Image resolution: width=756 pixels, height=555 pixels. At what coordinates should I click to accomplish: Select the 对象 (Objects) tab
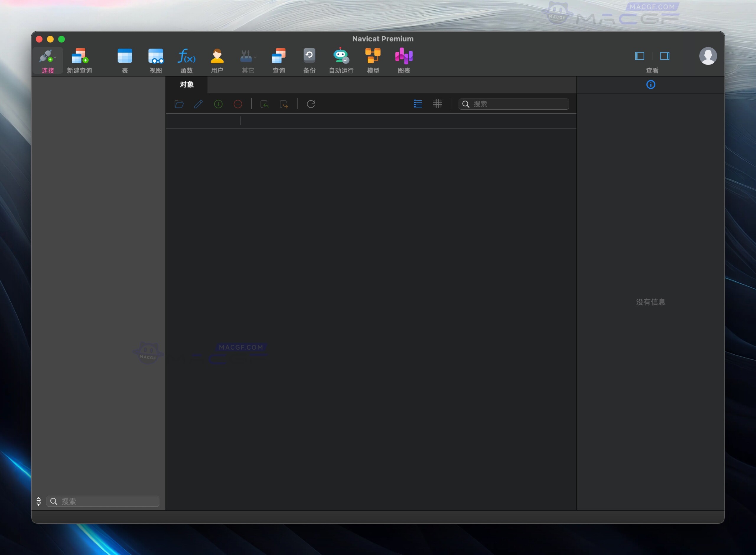click(187, 85)
